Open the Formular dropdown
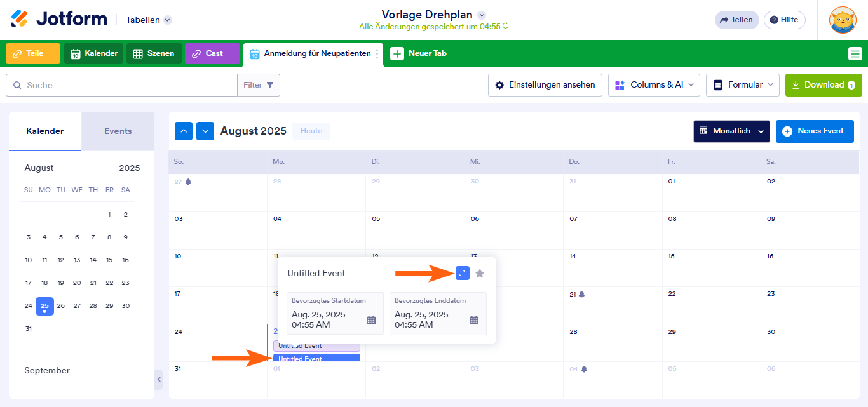The width and height of the screenshot is (868, 407). tap(742, 85)
